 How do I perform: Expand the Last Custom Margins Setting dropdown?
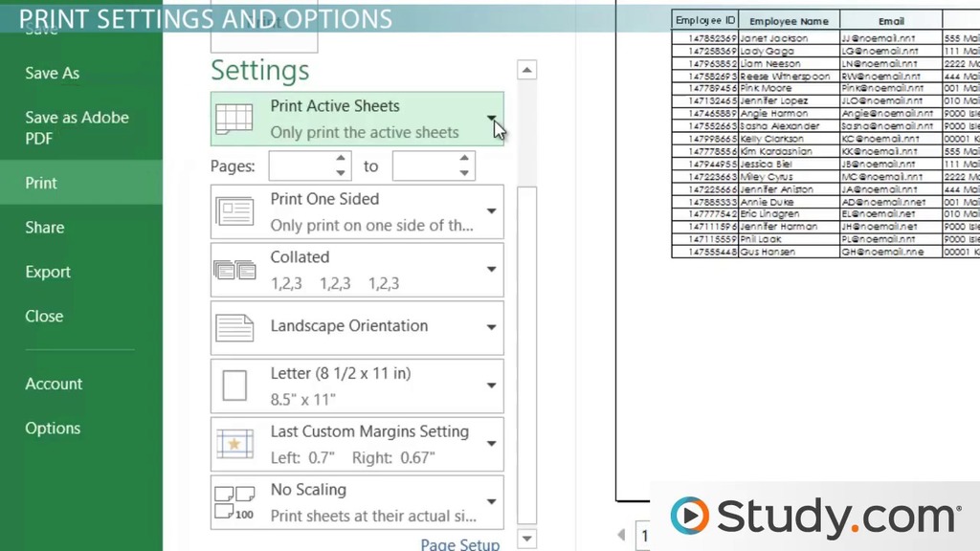[x=491, y=444]
